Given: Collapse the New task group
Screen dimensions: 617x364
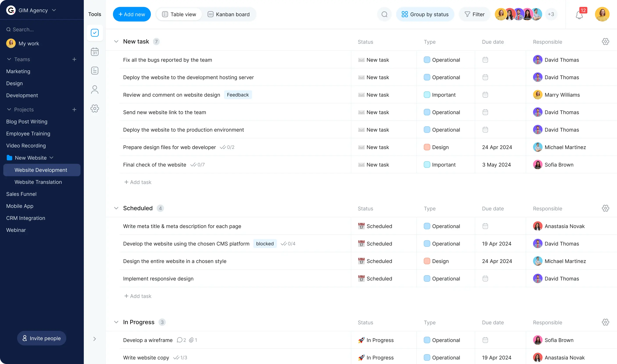Looking at the screenshot, I should coord(116,41).
